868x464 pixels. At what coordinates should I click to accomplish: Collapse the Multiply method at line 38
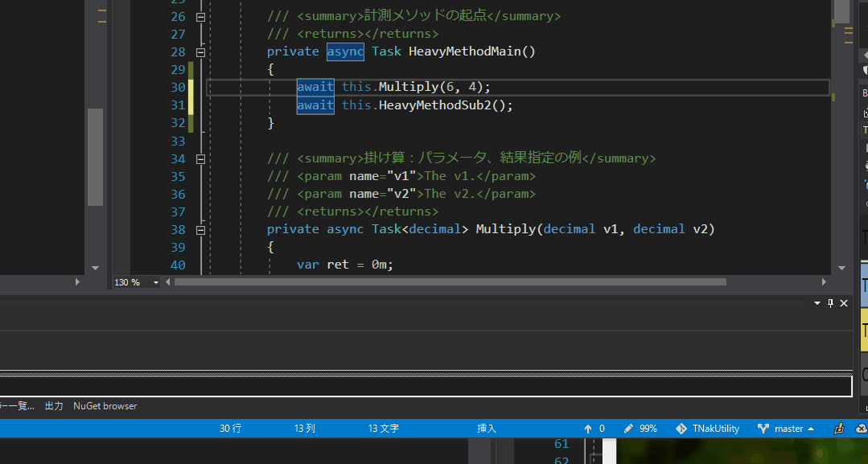pyautogui.click(x=200, y=229)
